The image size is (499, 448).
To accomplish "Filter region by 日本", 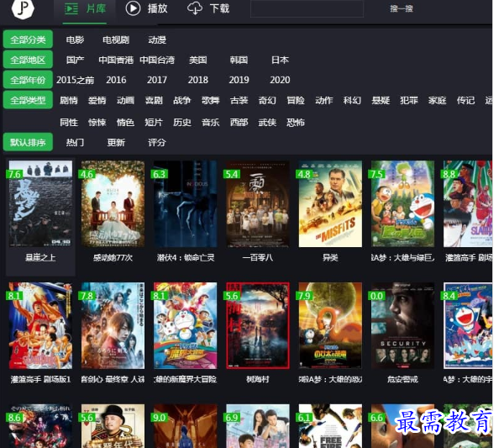I will click(x=280, y=60).
